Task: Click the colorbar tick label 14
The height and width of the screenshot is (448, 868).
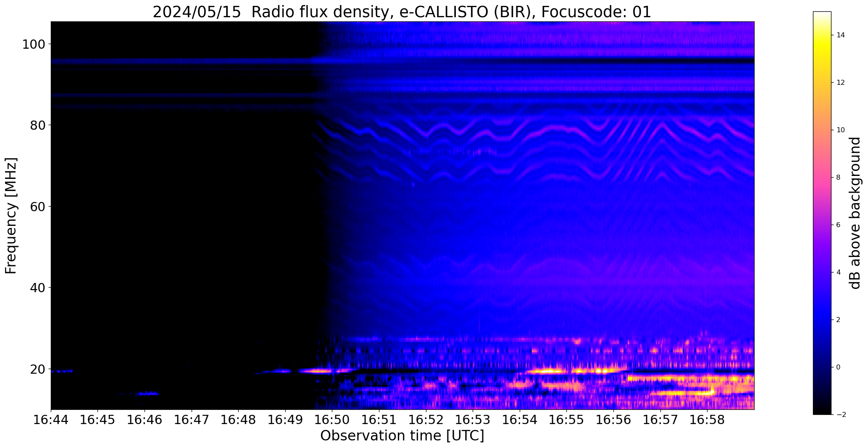Action: coord(841,35)
